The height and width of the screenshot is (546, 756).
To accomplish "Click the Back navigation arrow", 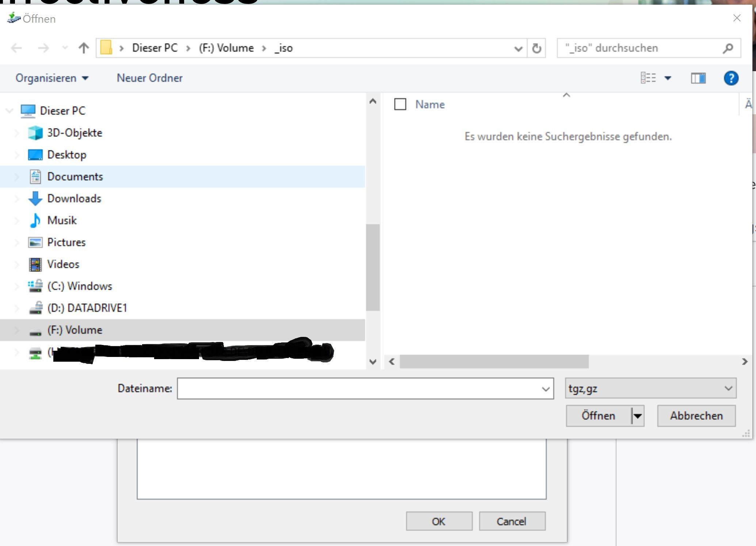I will tap(16, 48).
